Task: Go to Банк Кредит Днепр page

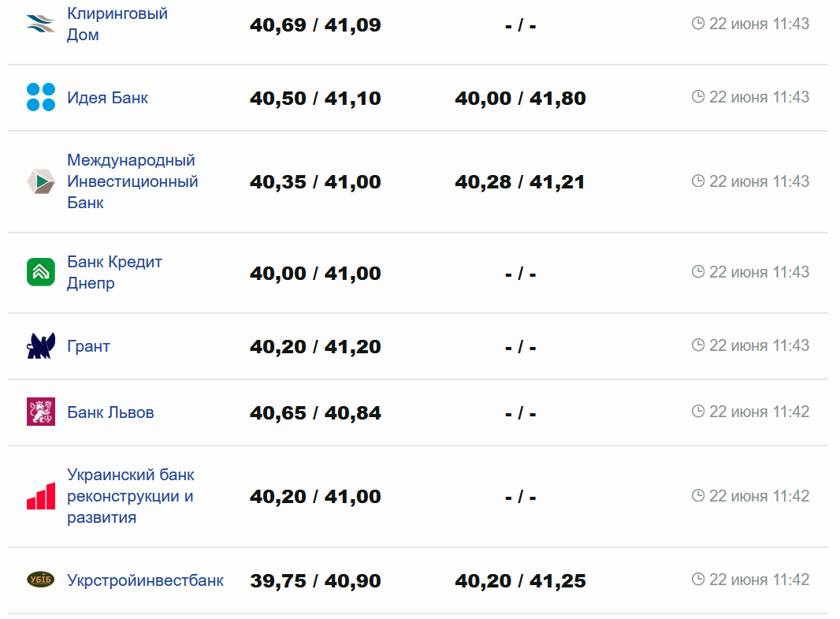Action: 114,272
